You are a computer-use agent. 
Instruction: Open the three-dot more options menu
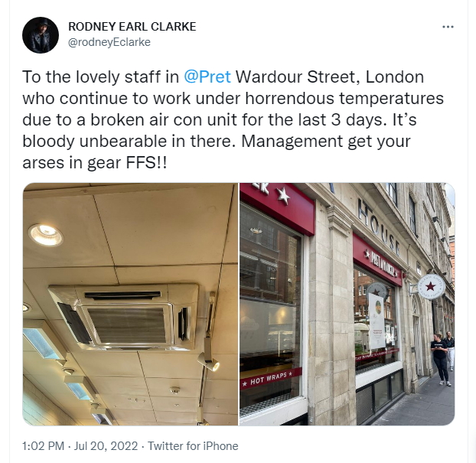pos(448,27)
